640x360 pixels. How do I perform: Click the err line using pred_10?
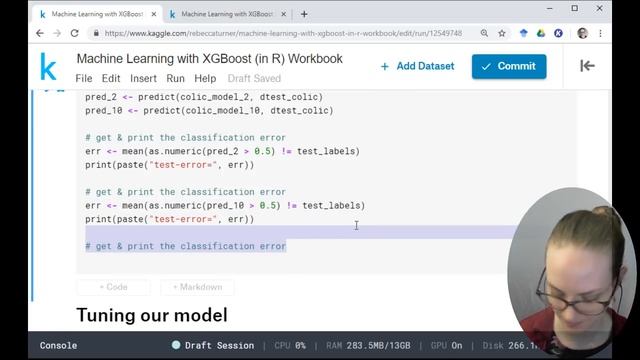coord(225,206)
